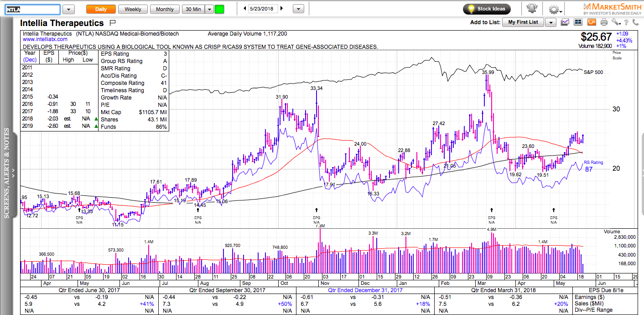Open the grid layout icon

[578, 22]
